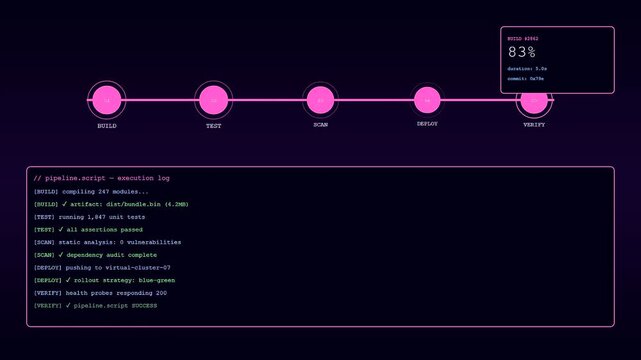Select the TEST stage node circle

[213, 100]
